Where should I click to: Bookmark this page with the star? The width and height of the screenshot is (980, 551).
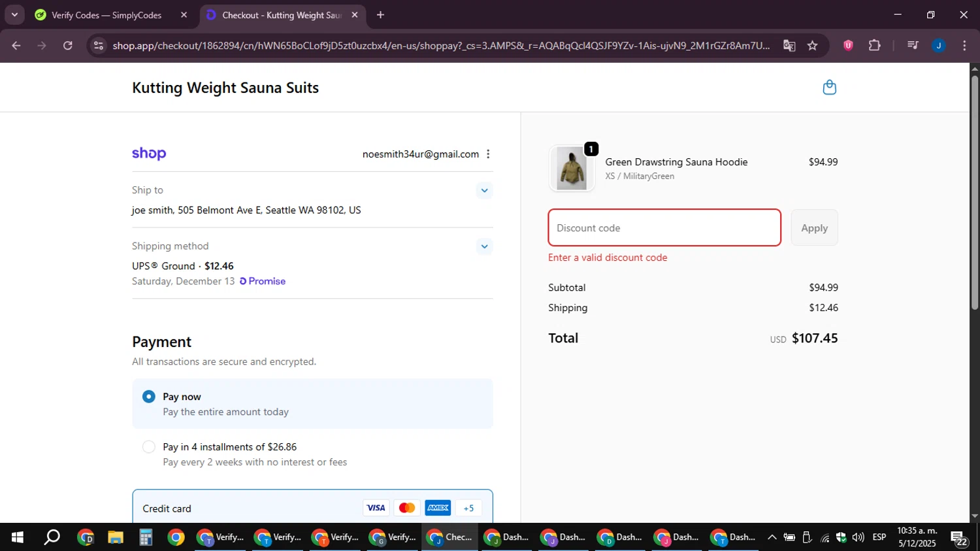click(x=812, y=46)
